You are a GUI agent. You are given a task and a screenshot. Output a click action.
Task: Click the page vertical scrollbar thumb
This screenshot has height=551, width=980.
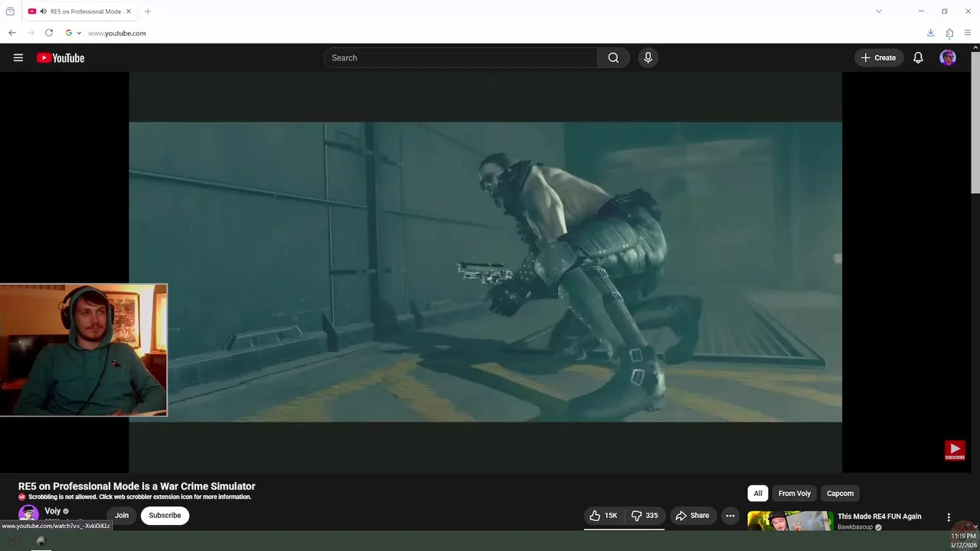click(975, 122)
